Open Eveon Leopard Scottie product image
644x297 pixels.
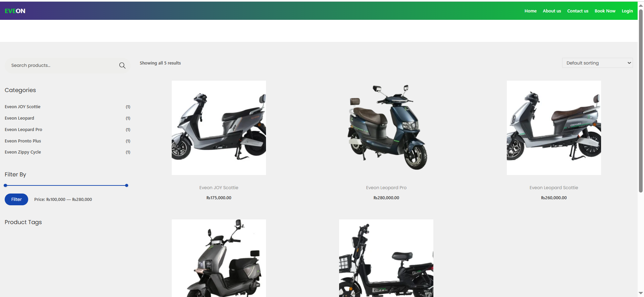coord(554,128)
